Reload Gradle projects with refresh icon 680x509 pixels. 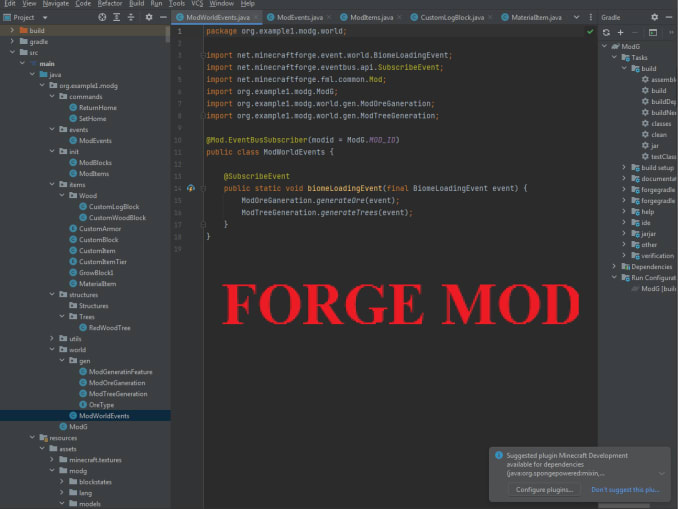[606, 33]
